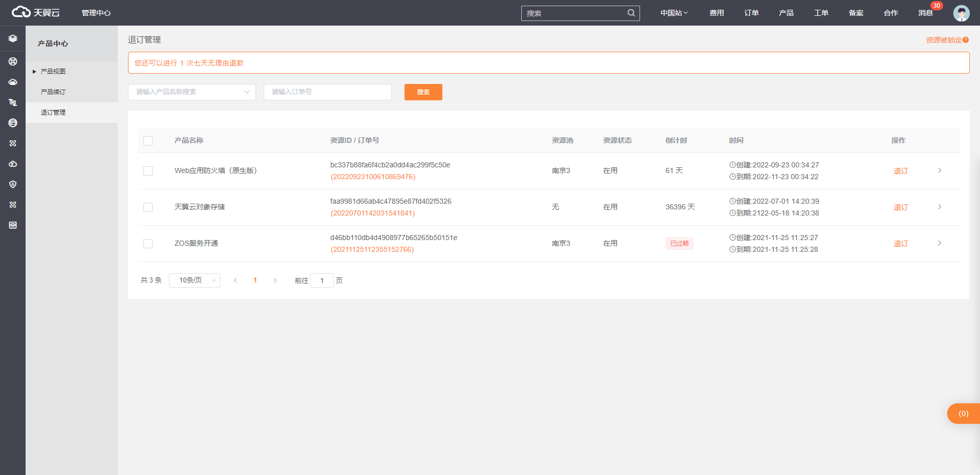Check the 天翼云对象存储 row checkbox
The height and width of the screenshot is (475, 980).
tap(148, 207)
